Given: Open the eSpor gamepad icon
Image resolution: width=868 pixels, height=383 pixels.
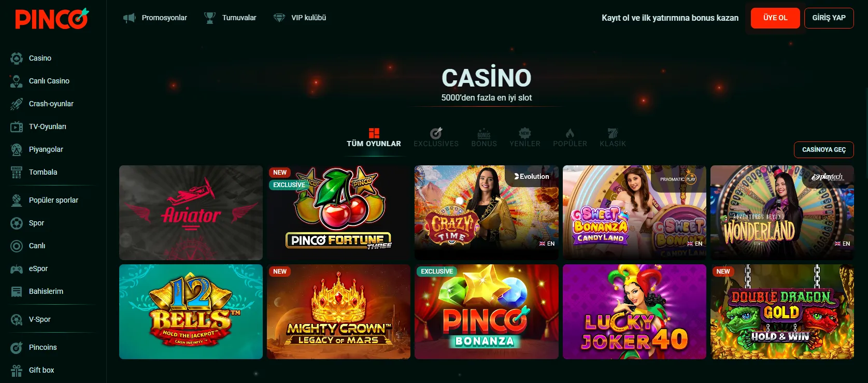Looking at the screenshot, I should click(x=17, y=268).
